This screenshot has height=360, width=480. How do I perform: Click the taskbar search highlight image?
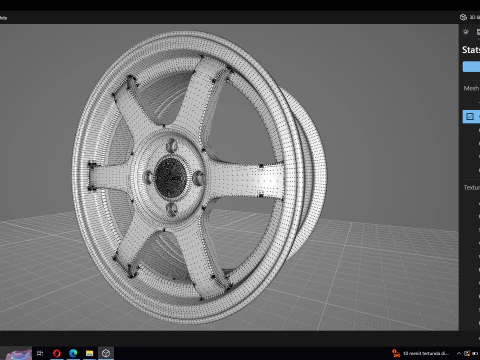pos(19,354)
